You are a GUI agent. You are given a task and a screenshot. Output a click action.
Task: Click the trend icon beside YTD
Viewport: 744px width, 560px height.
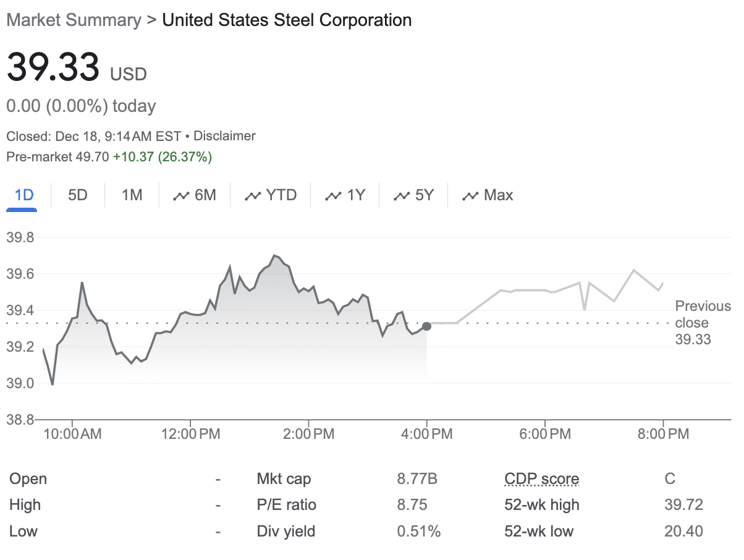[x=252, y=196]
